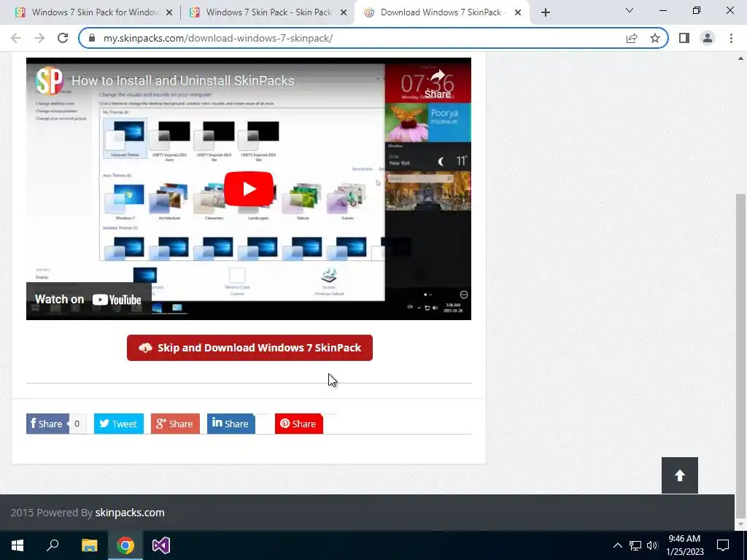The width and height of the screenshot is (747, 560).
Task: Close the first browser tab
Action: tap(169, 13)
